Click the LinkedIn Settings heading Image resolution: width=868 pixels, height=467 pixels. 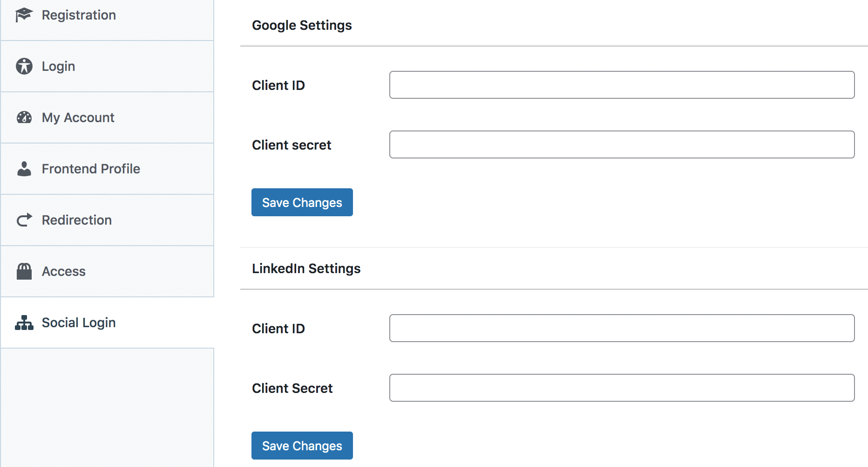[306, 268]
